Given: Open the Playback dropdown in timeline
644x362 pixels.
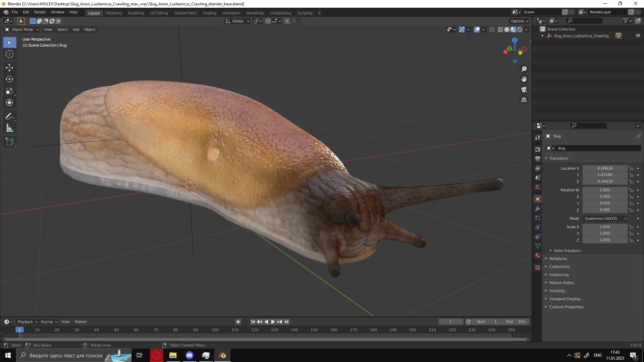Looking at the screenshot, I should [x=27, y=322].
